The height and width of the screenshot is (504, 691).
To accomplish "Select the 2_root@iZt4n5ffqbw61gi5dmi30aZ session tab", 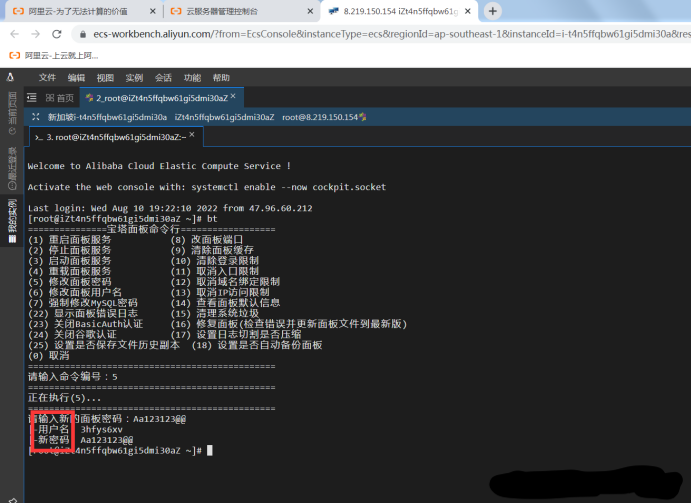I will click(x=161, y=98).
